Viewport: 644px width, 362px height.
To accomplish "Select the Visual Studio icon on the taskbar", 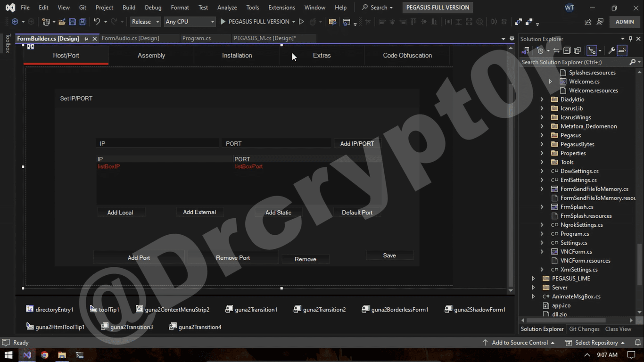I will 27,355.
